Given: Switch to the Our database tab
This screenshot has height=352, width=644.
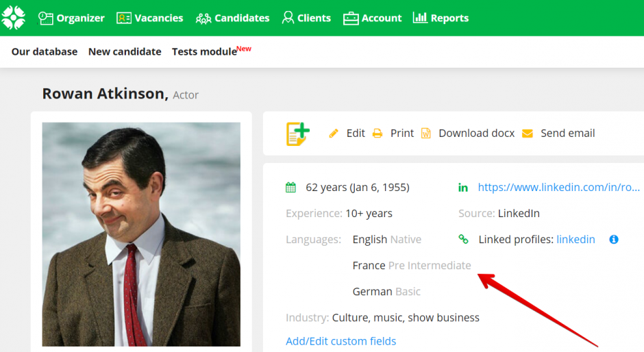Looking at the screenshot, I should [45, 51].
